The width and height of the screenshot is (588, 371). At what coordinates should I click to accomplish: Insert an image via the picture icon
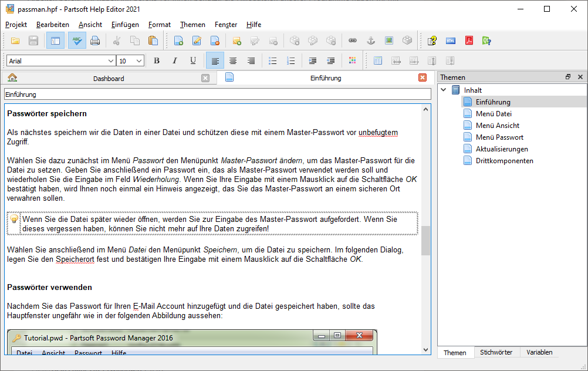(388, 41)
